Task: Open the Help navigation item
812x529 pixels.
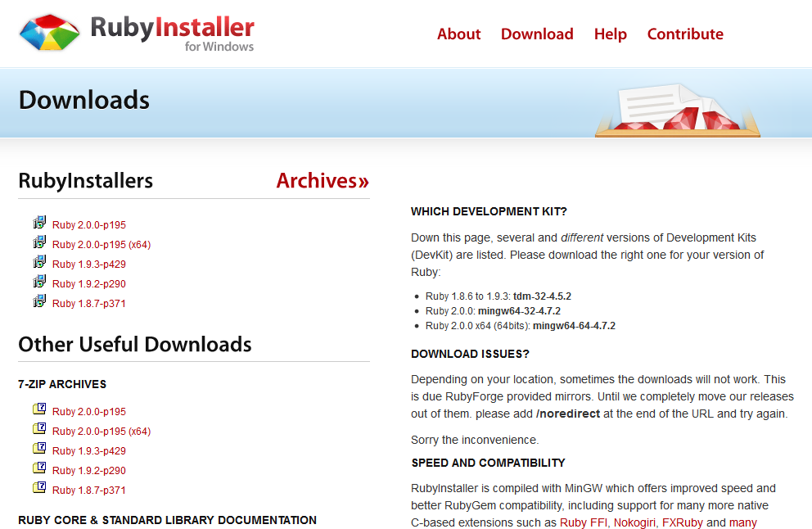Action: pos(611,34)
